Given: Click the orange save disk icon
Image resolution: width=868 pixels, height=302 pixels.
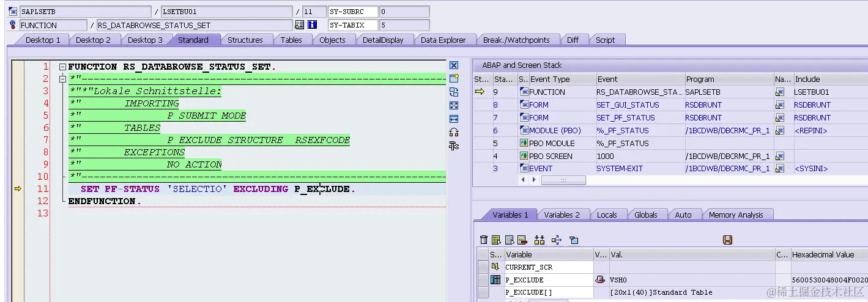Looking at the screenshot, I should point(727,240).
